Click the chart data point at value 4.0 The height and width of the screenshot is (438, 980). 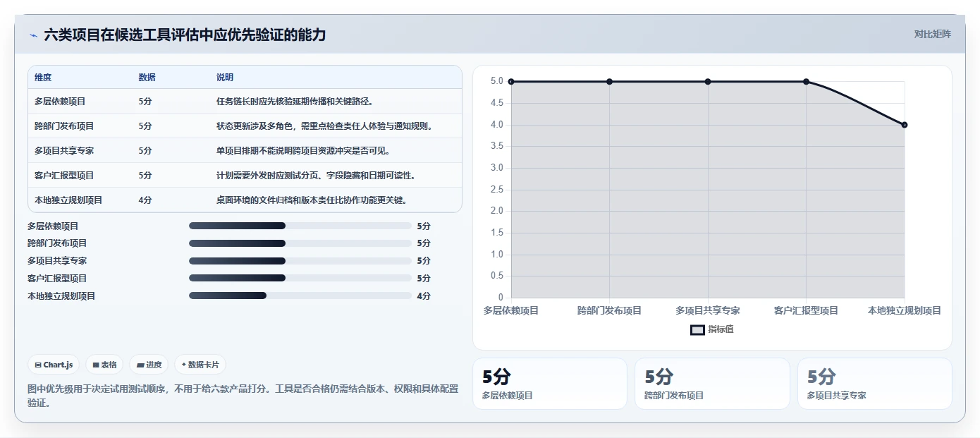pos(905,125)
